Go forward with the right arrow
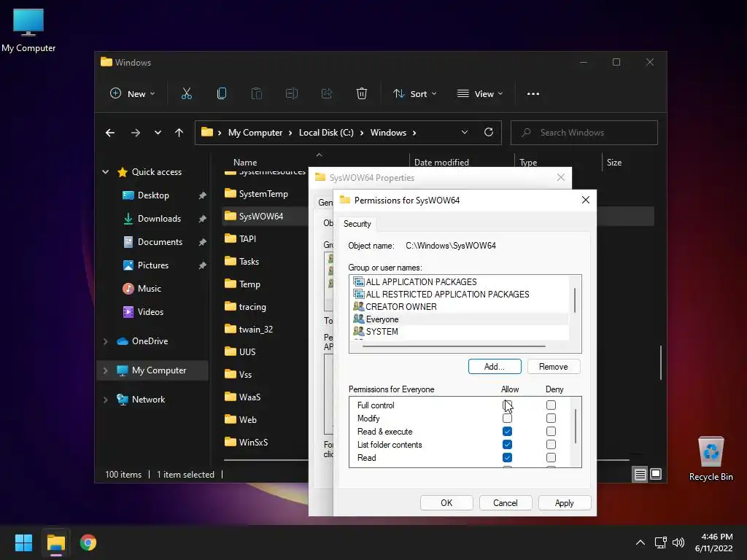Screen dimensions: 747x560 tap(136, 133)
